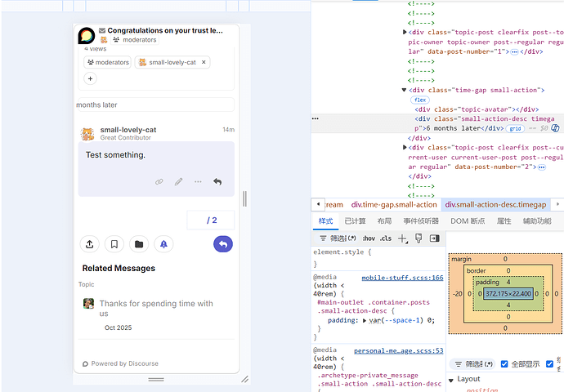Bookmark this topic with bookmark icon

(x=114, y=244)
